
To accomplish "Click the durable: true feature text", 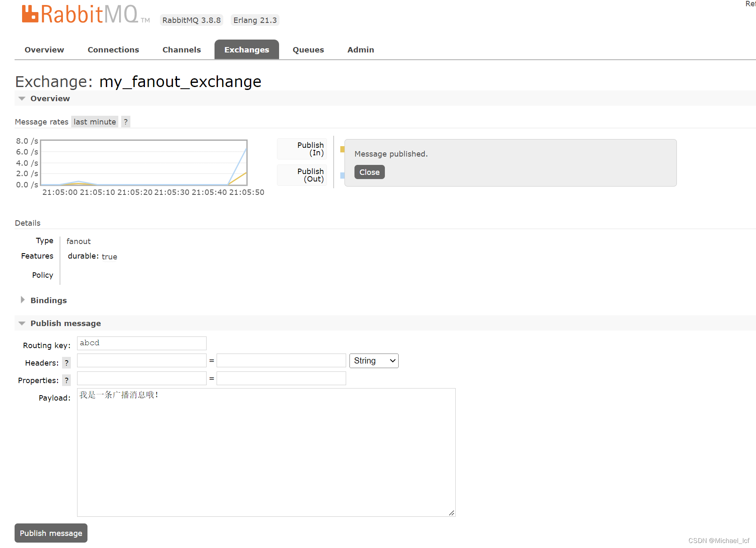I will (92, 257).
